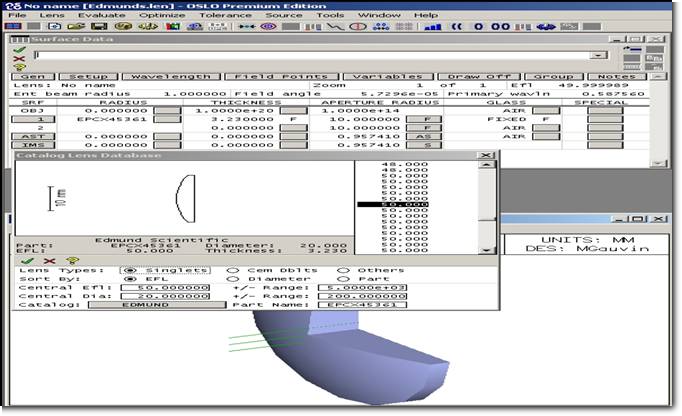The width and height of the screenshot is (682, 416).
Task: Select the Cem Dblts lens type option
Action: (x=232, y=270)
